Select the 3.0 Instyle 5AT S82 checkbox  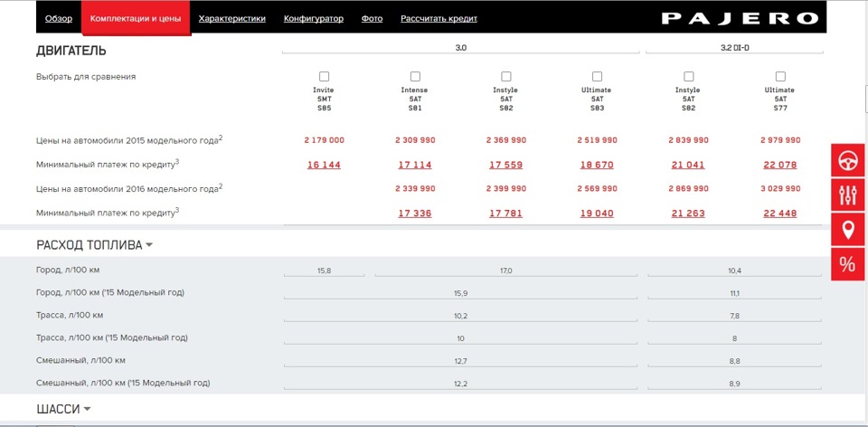[506, 76]
